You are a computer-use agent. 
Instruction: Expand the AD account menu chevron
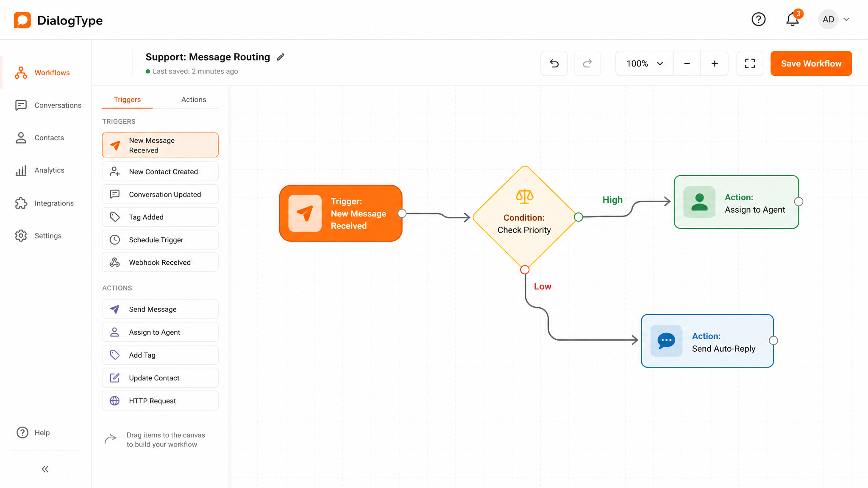[846, 19]
